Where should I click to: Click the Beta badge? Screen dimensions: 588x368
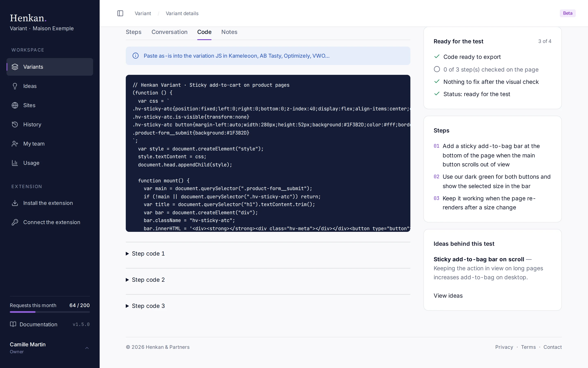coord(568,13)
